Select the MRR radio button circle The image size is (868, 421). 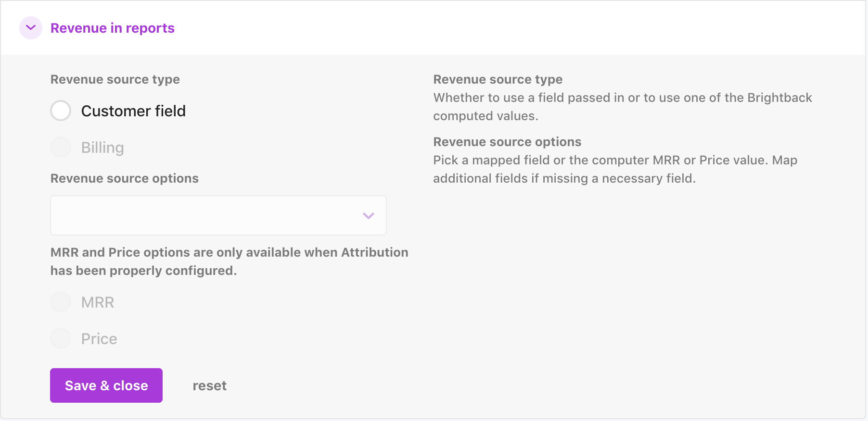tap(61, 302)
